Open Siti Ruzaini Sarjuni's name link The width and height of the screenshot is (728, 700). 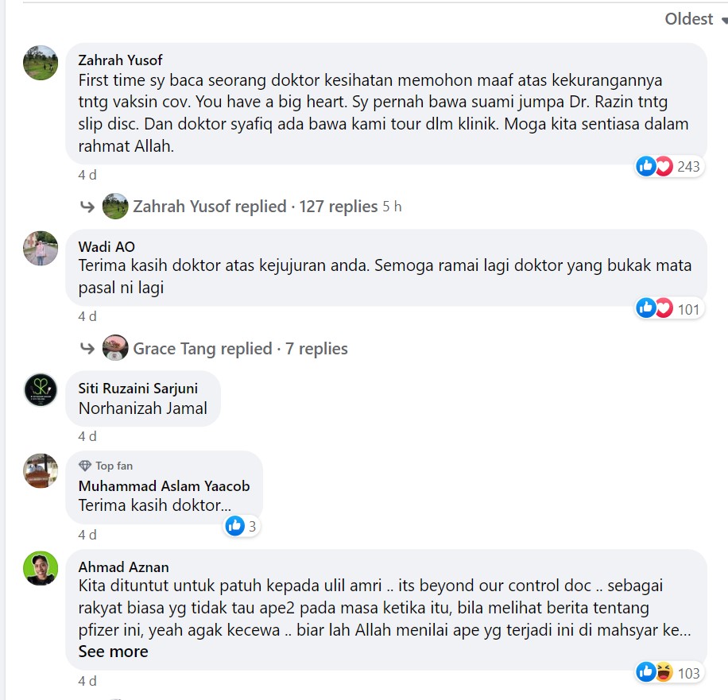(138, 388)
